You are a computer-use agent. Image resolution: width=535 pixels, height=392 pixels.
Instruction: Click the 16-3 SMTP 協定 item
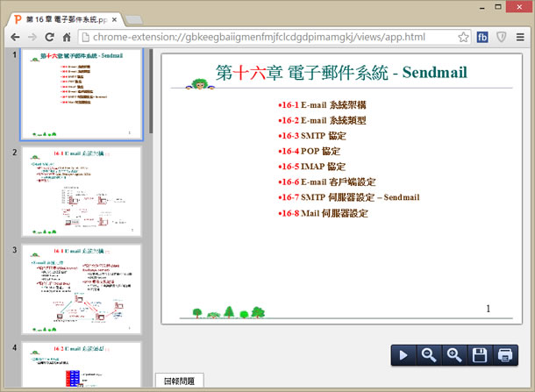click(x=312, y=136)
